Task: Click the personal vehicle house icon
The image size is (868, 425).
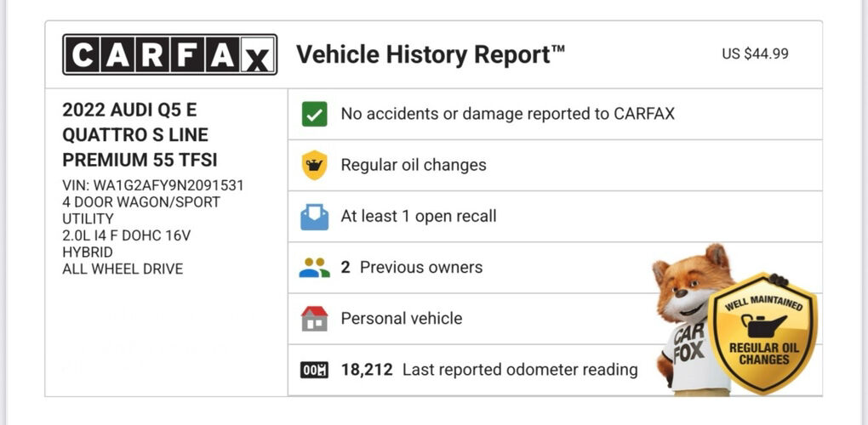Action: 314,319
